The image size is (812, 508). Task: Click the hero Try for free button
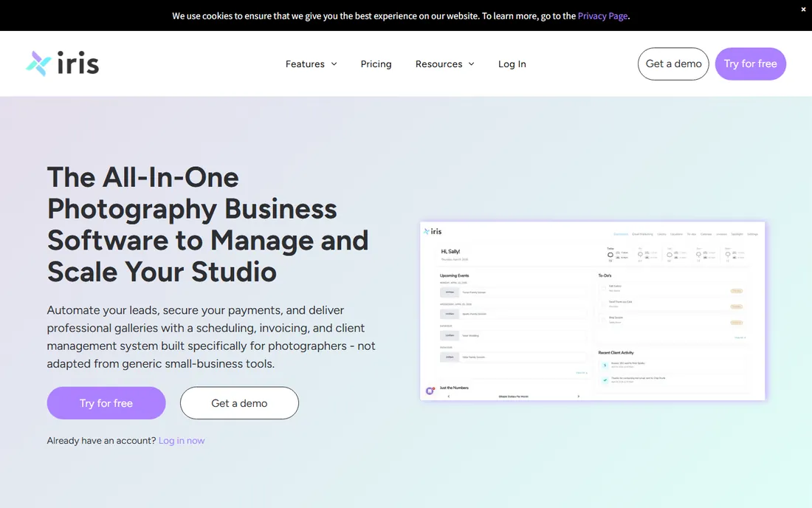(106, 403)
